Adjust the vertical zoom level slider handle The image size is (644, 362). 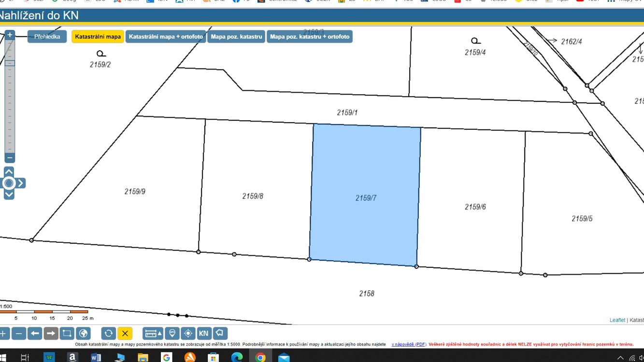click(x=10, y=63)
